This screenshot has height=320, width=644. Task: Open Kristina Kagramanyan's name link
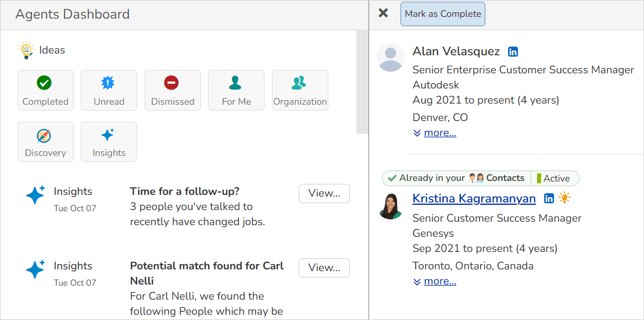(x=474, y=198)
